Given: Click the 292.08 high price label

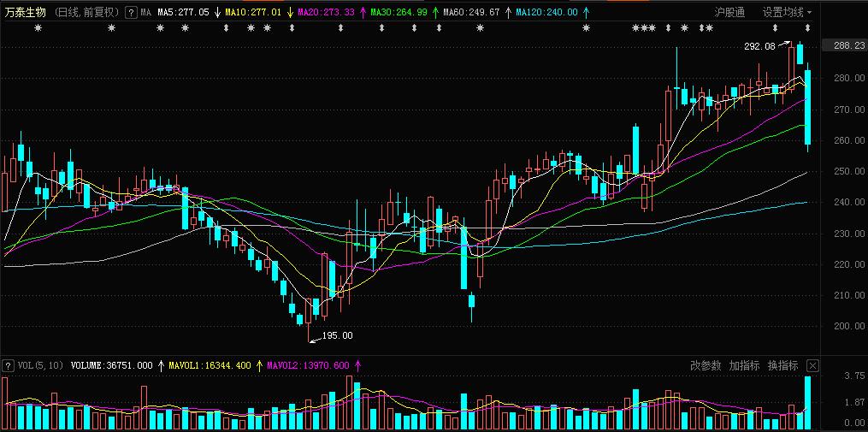Looking at the screenshot, I should (759, 47).
